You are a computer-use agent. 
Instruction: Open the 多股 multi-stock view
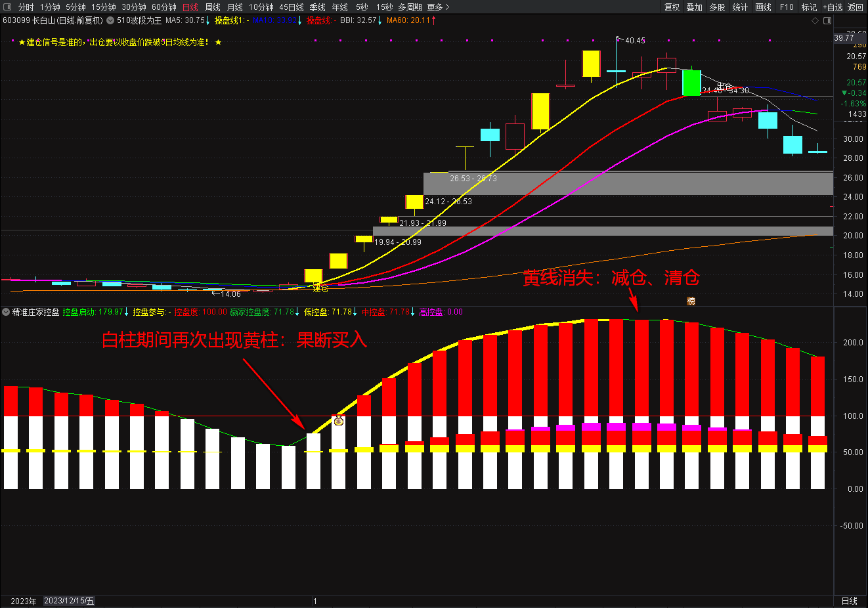[718, 7]
